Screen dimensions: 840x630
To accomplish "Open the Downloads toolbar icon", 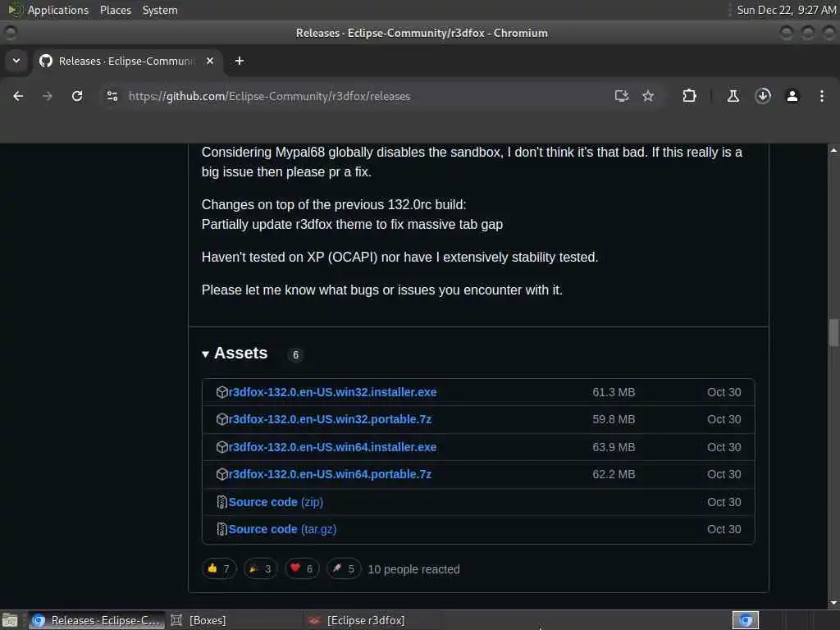I will (763, 96).
